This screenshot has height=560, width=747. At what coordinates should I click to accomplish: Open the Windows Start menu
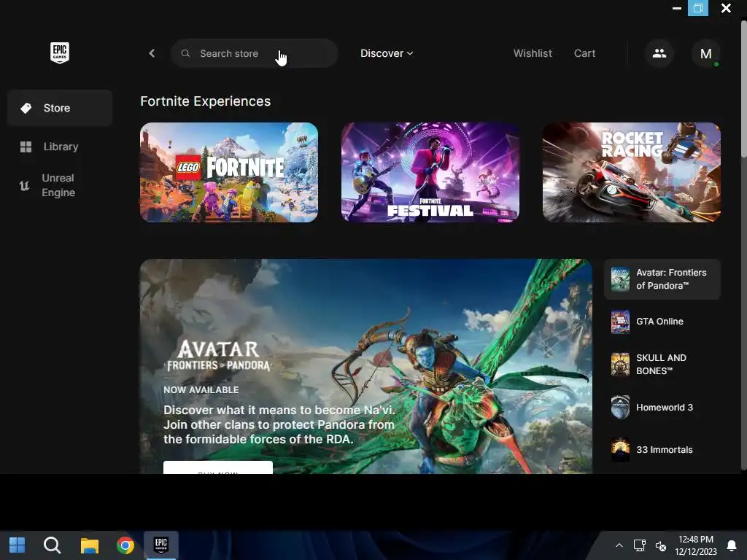pyautogui.click(x=18, y=545)
